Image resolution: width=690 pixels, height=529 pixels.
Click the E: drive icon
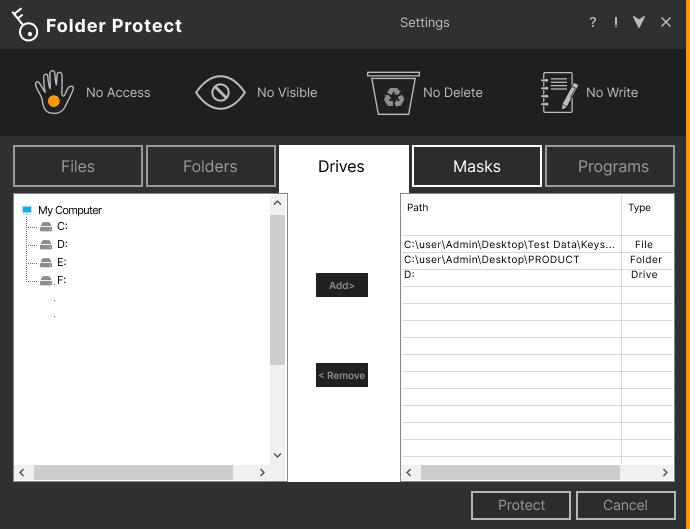point(46,263)
